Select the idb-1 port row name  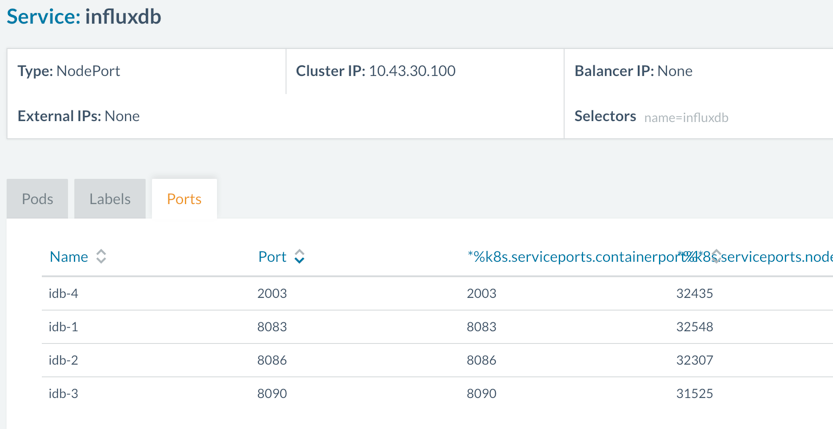coord(63,326)
